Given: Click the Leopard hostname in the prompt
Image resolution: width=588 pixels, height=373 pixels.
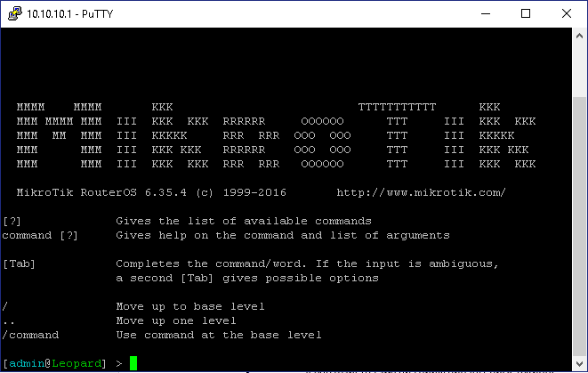Looking at the screenshot, I should coord(77,363).
